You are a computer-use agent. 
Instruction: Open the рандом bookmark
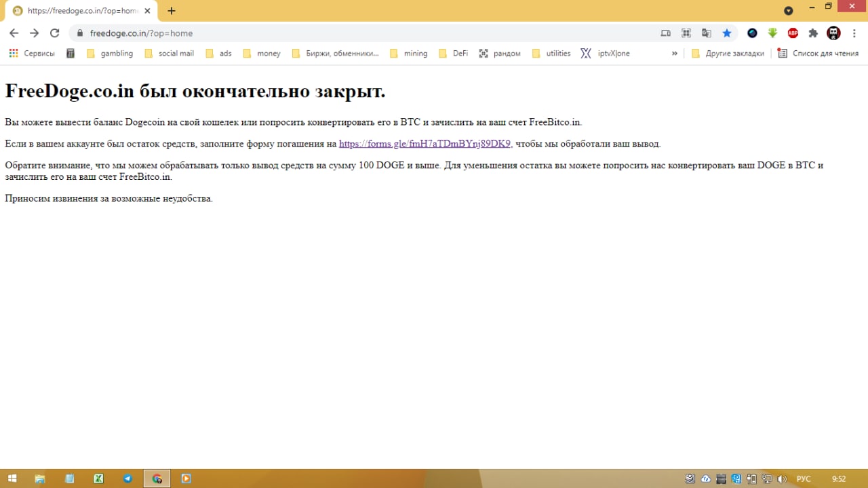coord(500,53)
